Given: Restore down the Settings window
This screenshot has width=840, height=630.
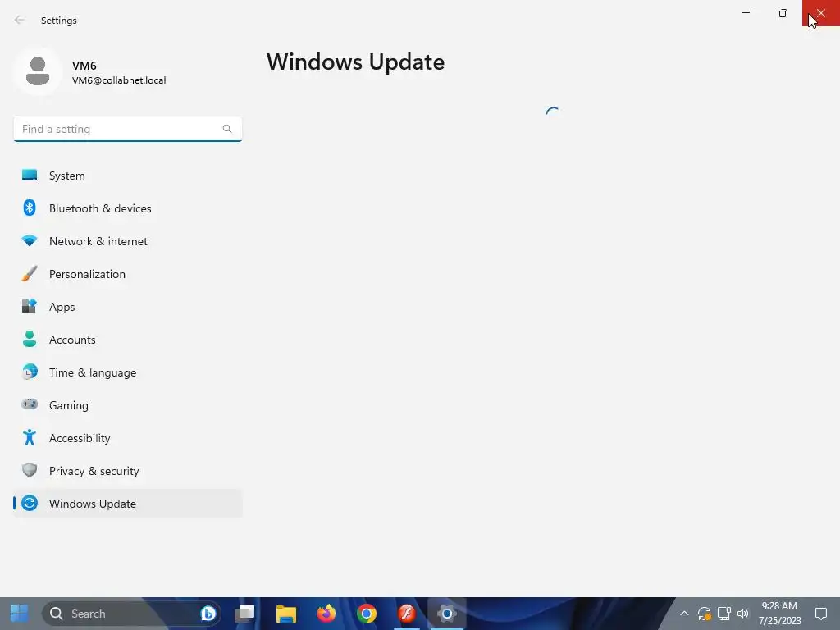Looking at the screenshot, I should (783, 13).
